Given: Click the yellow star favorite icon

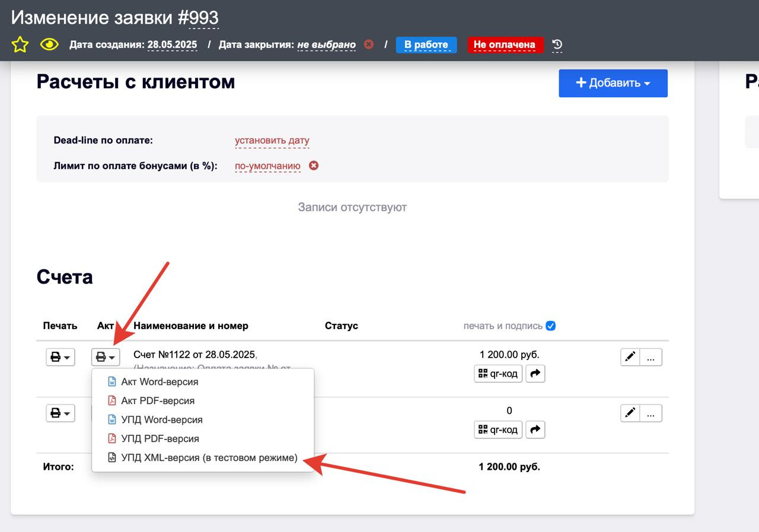Looking at the screenshot, I should tap(20, 44).
